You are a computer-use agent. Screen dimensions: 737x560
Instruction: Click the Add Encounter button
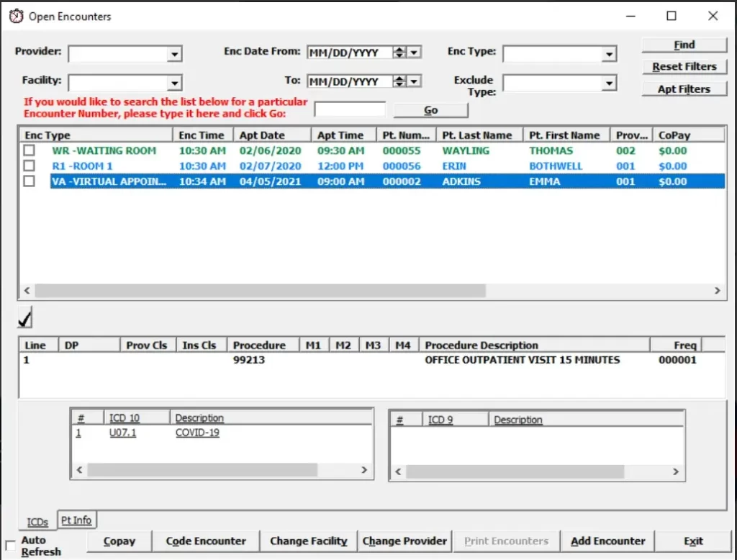[x=608, y=541]
